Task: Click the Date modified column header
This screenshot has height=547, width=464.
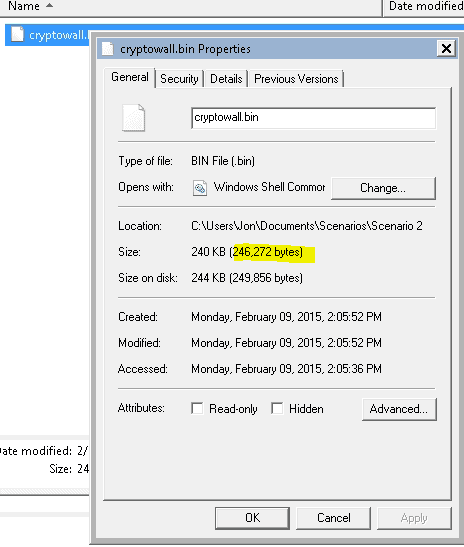Action: point(424,6)
